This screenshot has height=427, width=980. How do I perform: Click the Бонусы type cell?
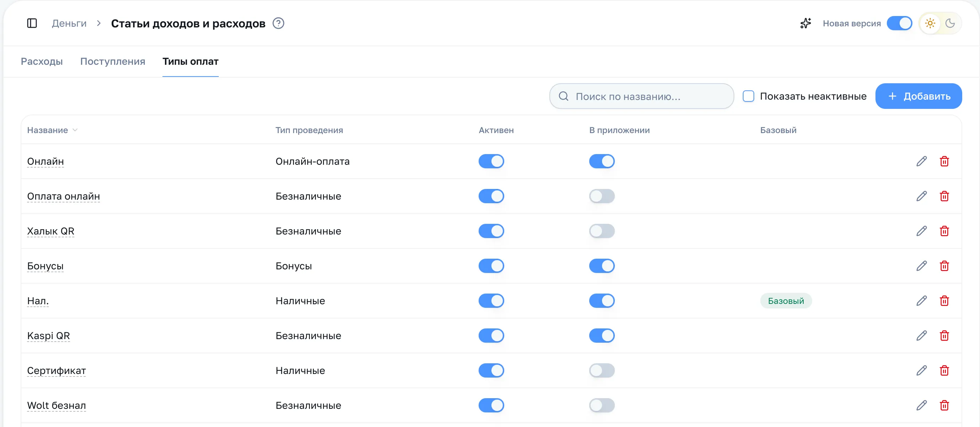coord(293,266)
